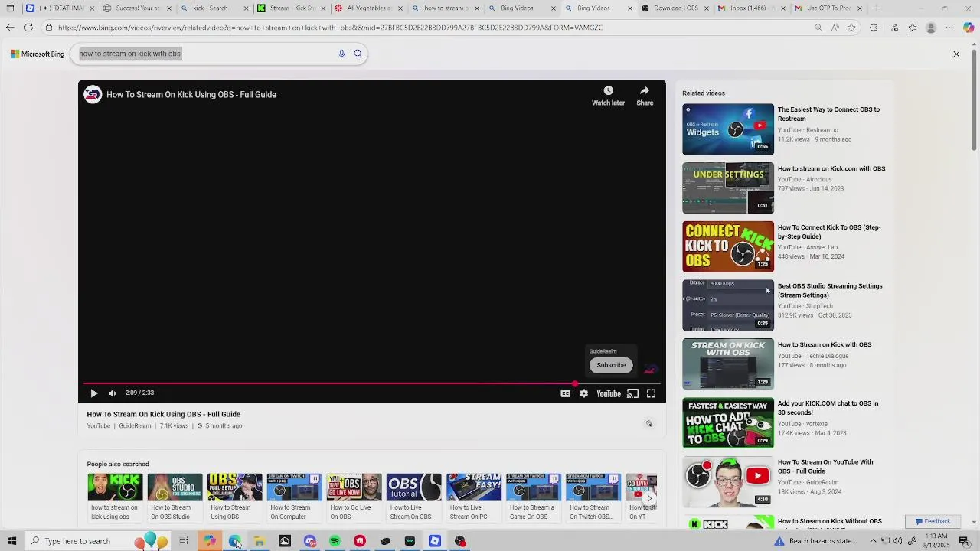This screenshot has width=980, height=551.
Task: Mute the video volume
Action: [113, 393]
